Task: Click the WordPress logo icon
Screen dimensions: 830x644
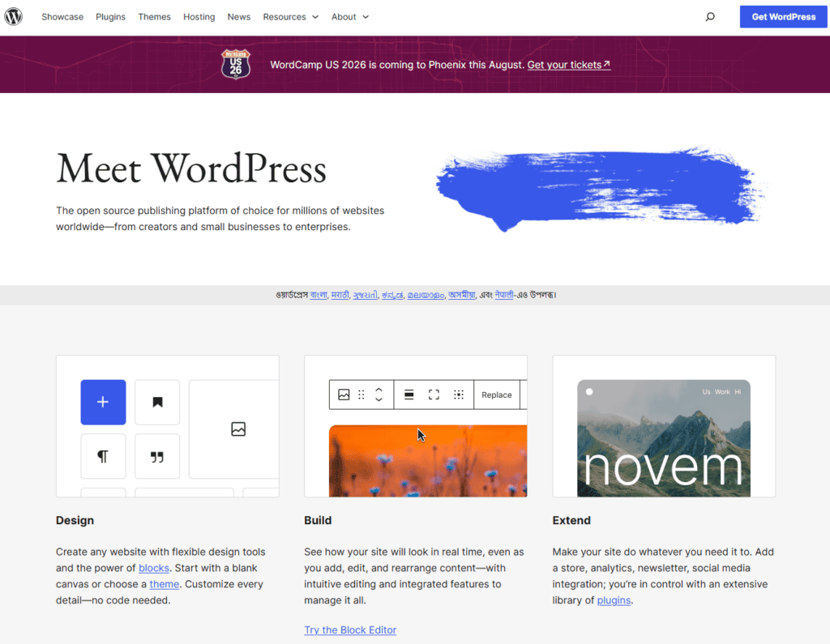Action: point(13,16)
